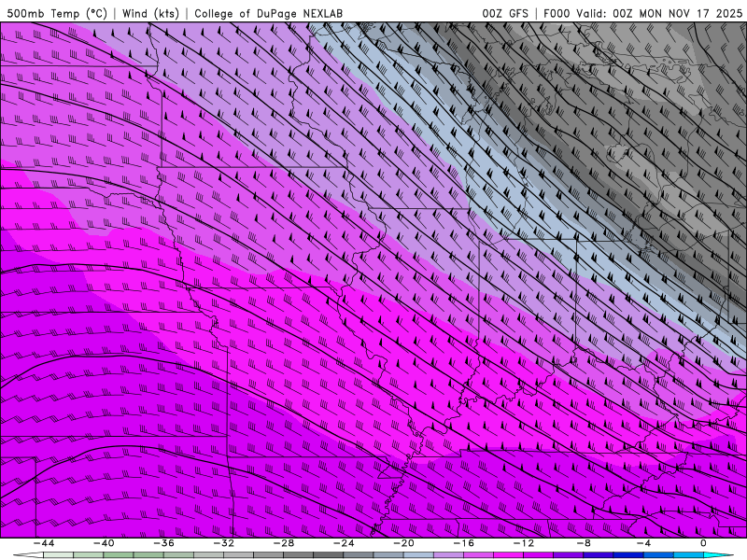
Task: Click the -24 legend label
Action: tap(344, 543)
